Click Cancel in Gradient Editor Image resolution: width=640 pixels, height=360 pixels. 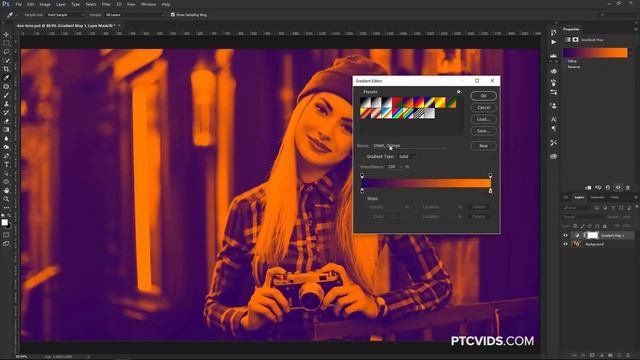tap(483, 107)
